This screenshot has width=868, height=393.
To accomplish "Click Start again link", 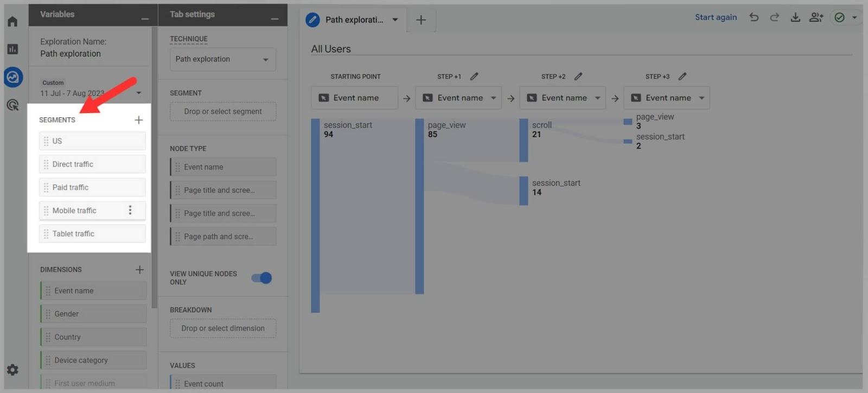I will [x=716, y=17].
